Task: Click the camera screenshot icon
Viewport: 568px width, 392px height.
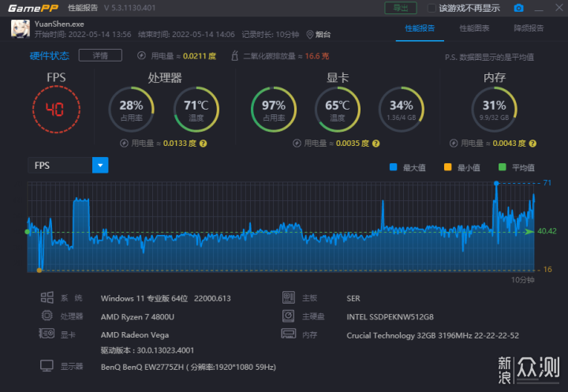Action: 519,8
